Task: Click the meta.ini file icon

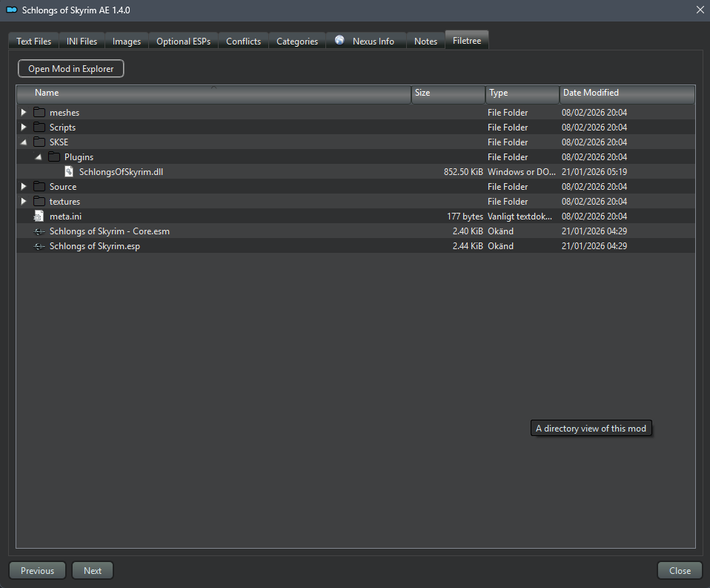Action: point(39,216)
